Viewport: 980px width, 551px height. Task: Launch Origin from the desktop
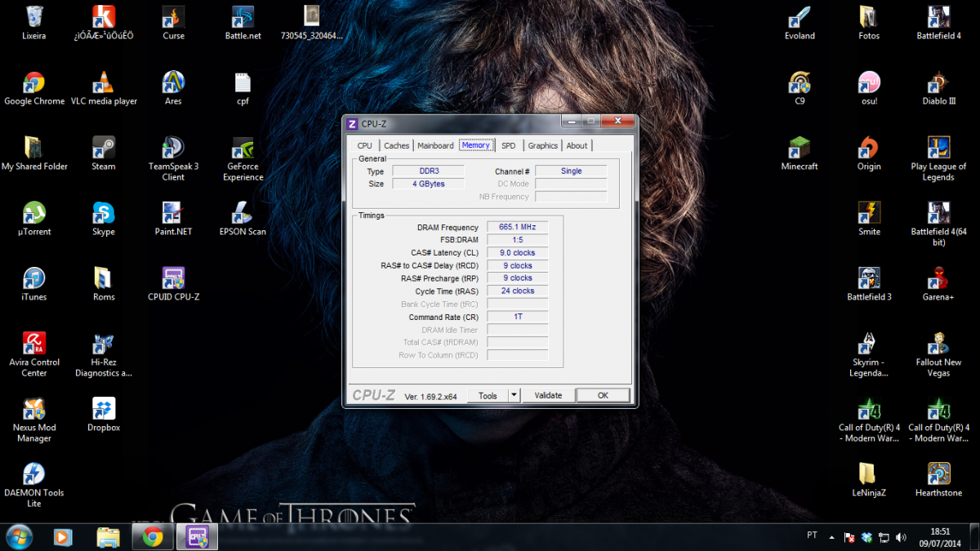[869, 153]
